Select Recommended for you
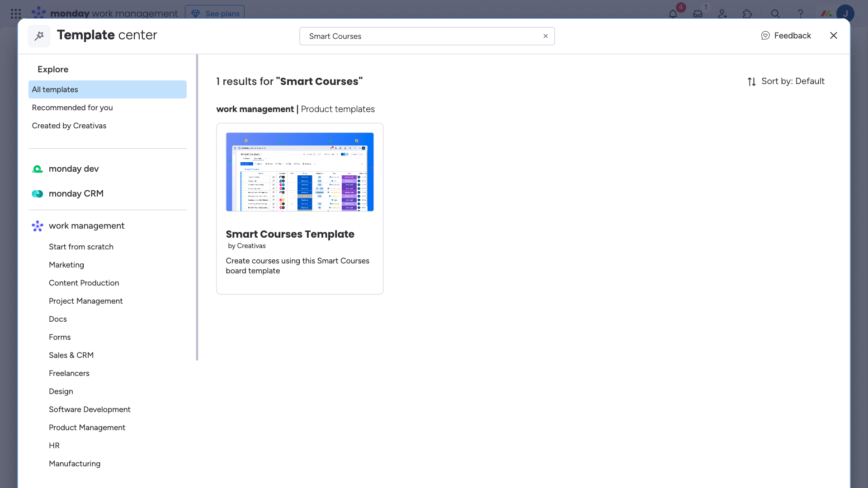 (x=108, y=108)
